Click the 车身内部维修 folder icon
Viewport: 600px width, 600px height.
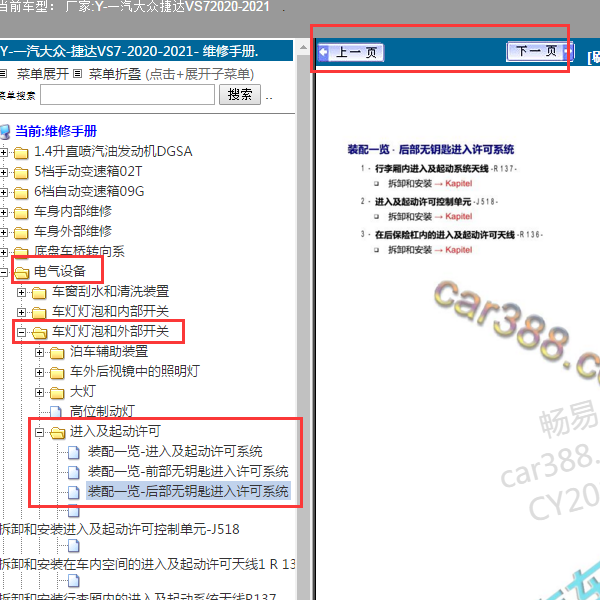pyautogui.click(x=21, y=212)
